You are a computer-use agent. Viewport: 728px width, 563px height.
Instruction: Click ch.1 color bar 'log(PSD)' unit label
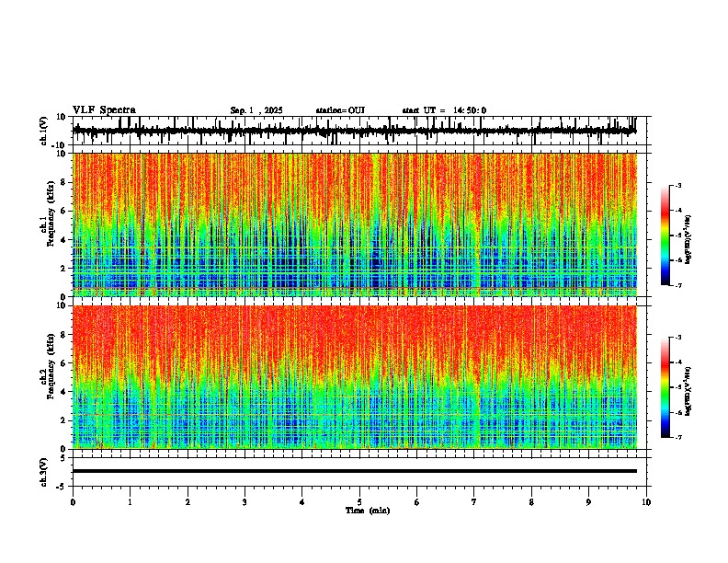(688, 240)
